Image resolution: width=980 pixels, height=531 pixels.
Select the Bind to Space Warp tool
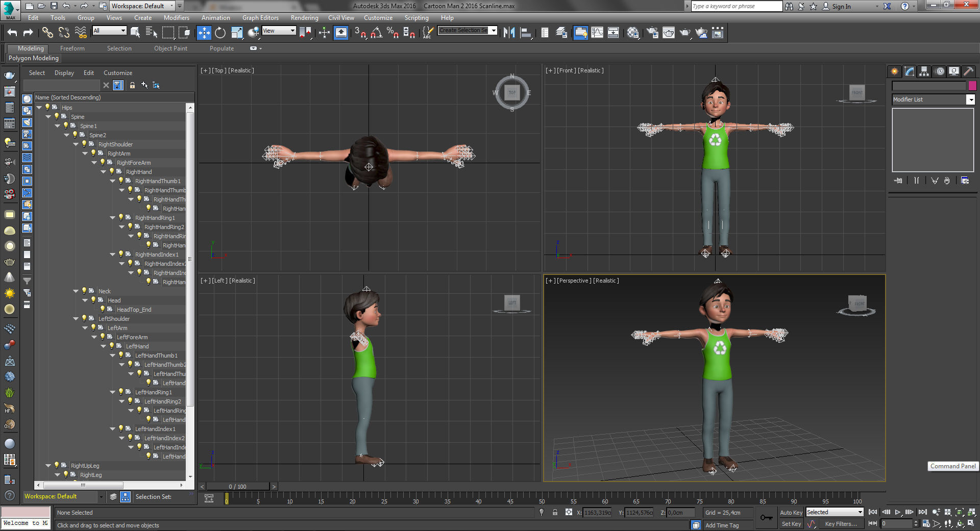81,33
